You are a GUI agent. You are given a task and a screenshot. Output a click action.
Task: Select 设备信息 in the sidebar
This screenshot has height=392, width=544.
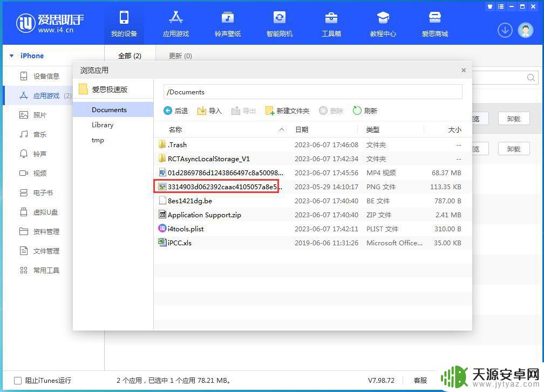[39, 76]
